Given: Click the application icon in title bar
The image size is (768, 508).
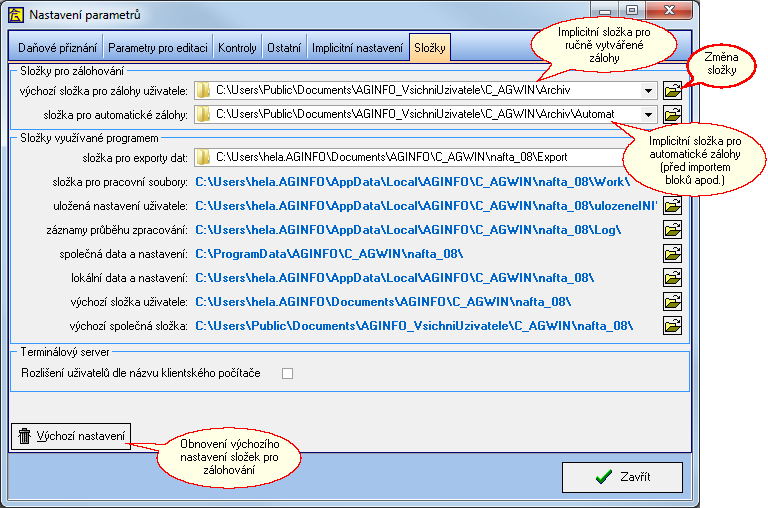Looking at the screenshot, I should tap(16, 15).
